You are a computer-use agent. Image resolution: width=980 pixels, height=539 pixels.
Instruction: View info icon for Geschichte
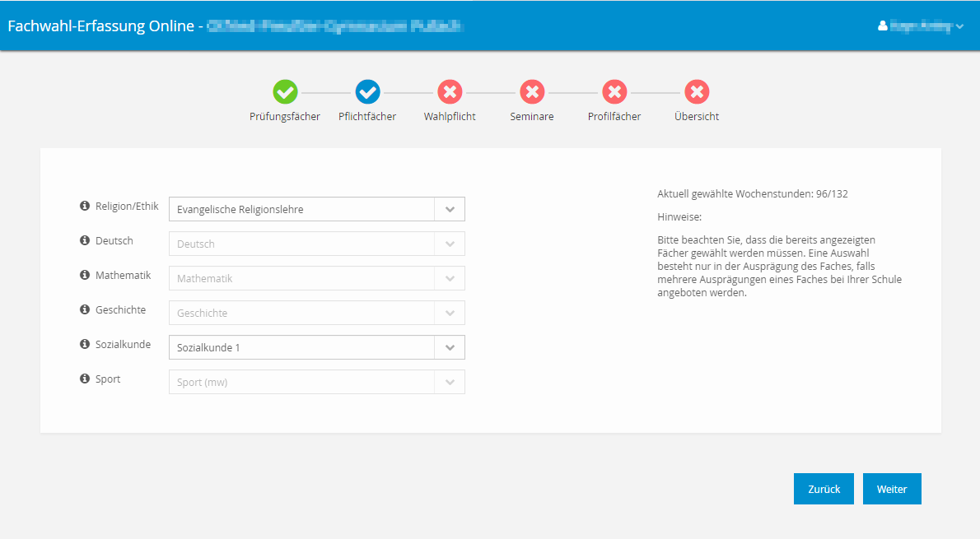pyautogui.click(x=85, y=309)
